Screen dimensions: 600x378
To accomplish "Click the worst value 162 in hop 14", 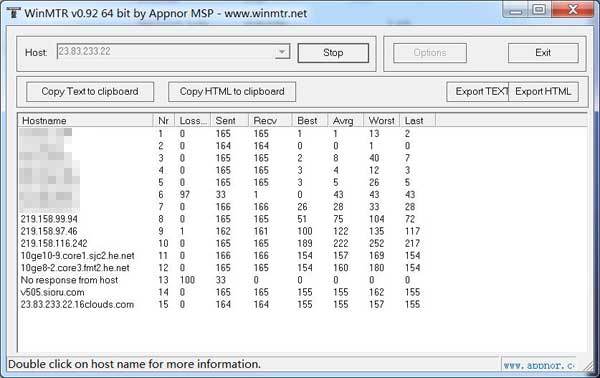I will point(377,292).
